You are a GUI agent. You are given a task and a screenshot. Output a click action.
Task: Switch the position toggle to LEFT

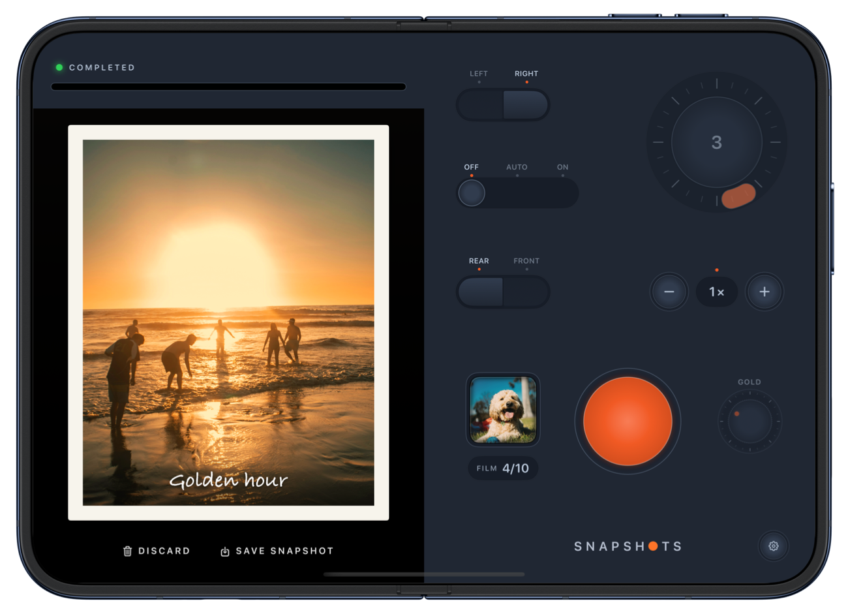pyautogui.click(x=479, y=104)
